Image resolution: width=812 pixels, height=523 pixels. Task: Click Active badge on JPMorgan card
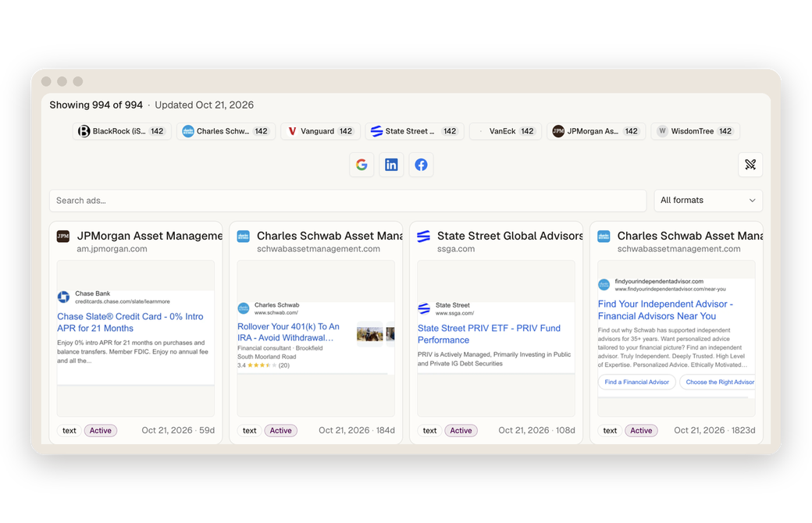tap(101, 430)
